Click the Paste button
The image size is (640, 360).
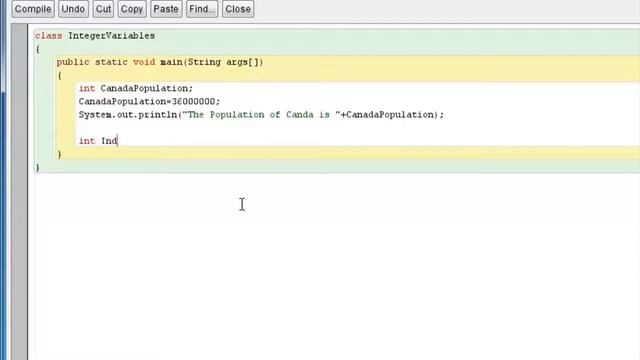click(x=166, y=9)
